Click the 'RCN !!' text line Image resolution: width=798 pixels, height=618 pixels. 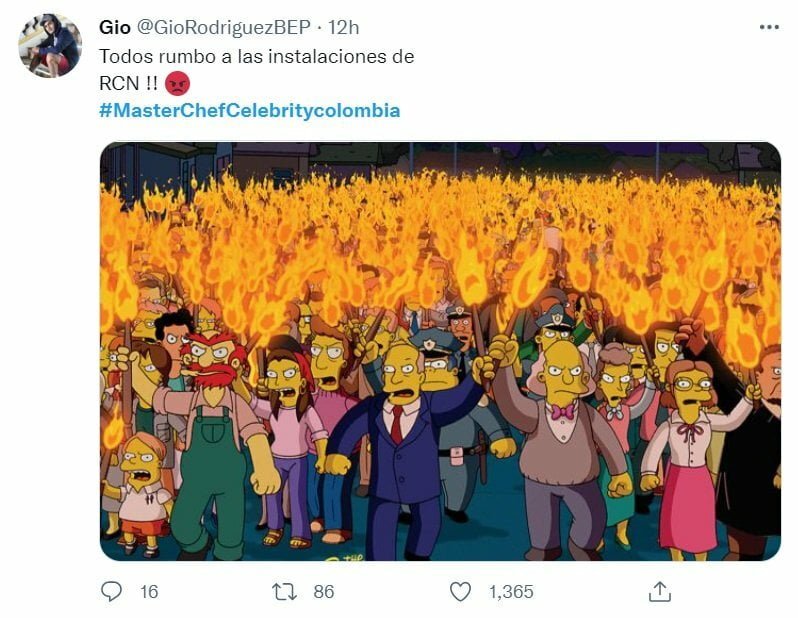coord(128,83)
